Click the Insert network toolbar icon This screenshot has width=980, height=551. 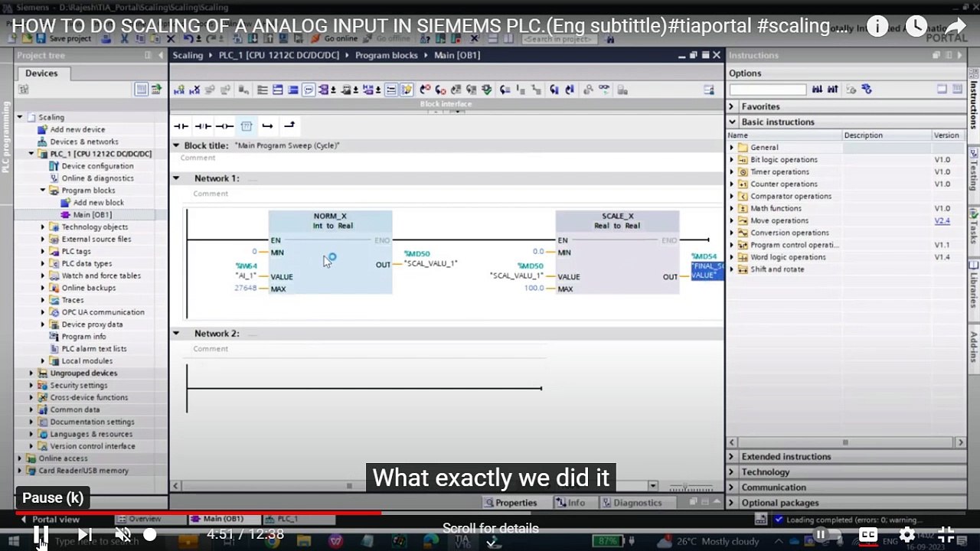[179, 90]
